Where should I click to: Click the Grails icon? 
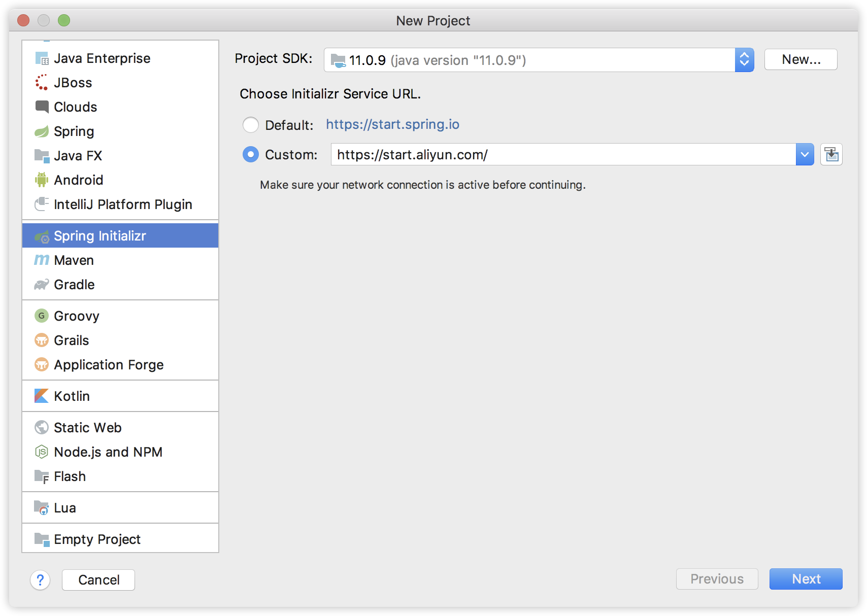click(x=42, y=340)
